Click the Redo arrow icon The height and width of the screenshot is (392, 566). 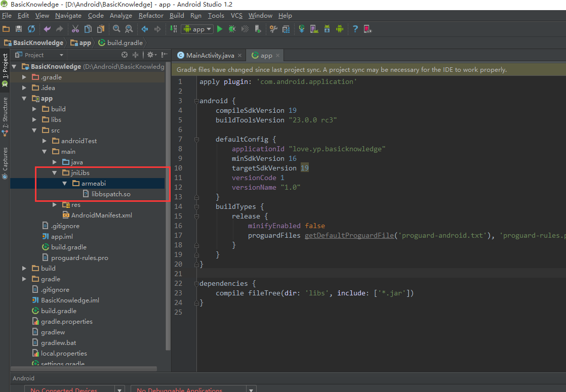(60, 29)
